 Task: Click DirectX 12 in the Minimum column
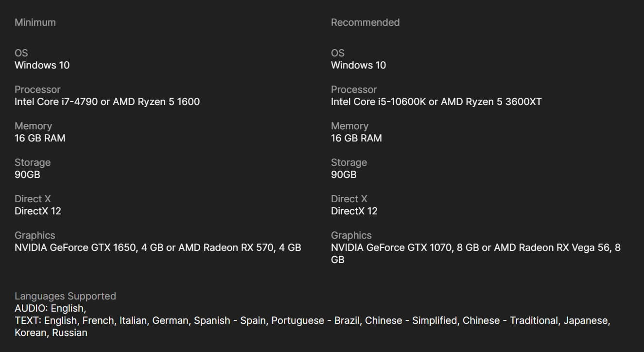pos(38,211)
